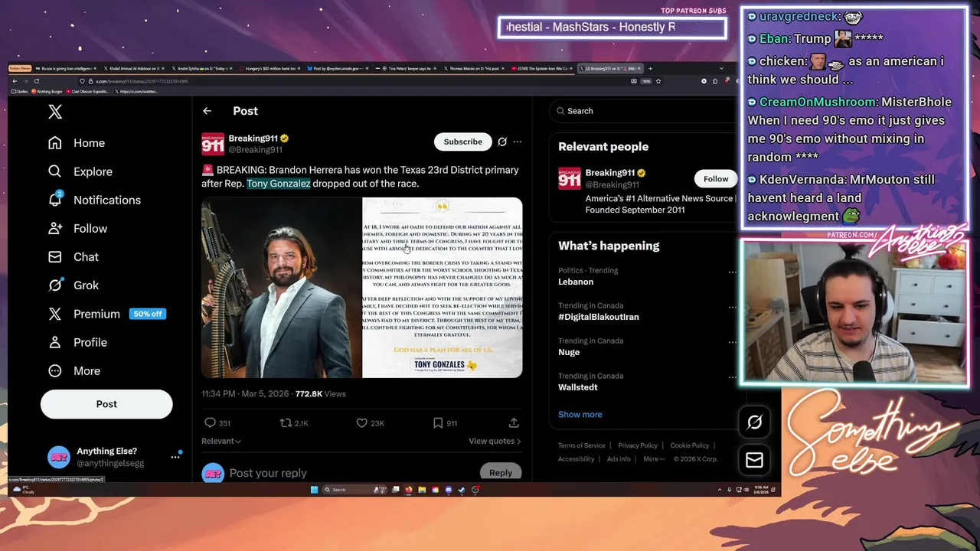
Task: Open Home from the sidebar
Action: coord(77,143)
